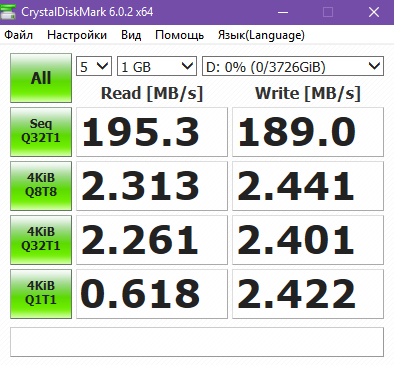The image size is (394, 365).
Task: Click the 4KiB Q1T1 read value 0.618
Action: [x=152, y=294]
